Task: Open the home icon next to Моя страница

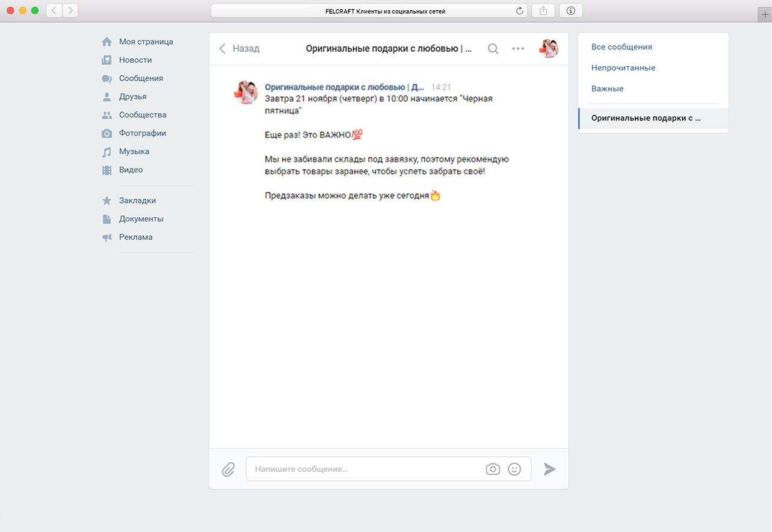Action: [x=107, y=42]
